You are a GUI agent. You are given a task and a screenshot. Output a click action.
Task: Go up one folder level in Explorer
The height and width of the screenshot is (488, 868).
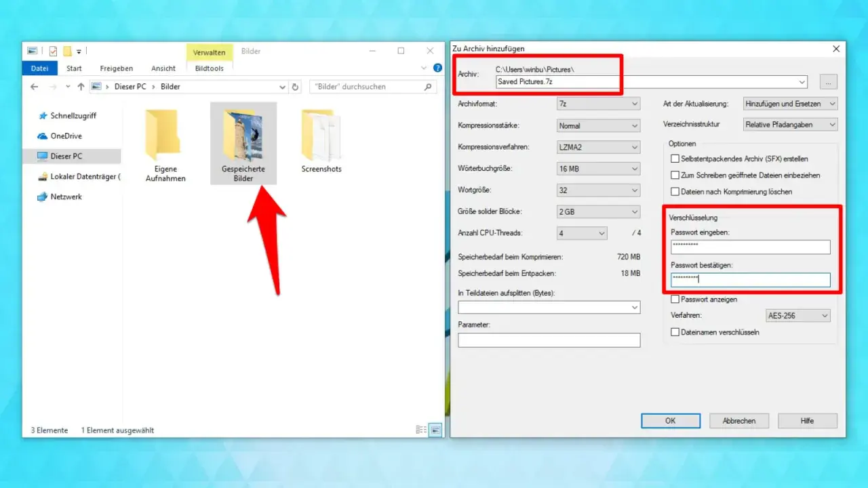pyautogui.click(x=81, y=87)
